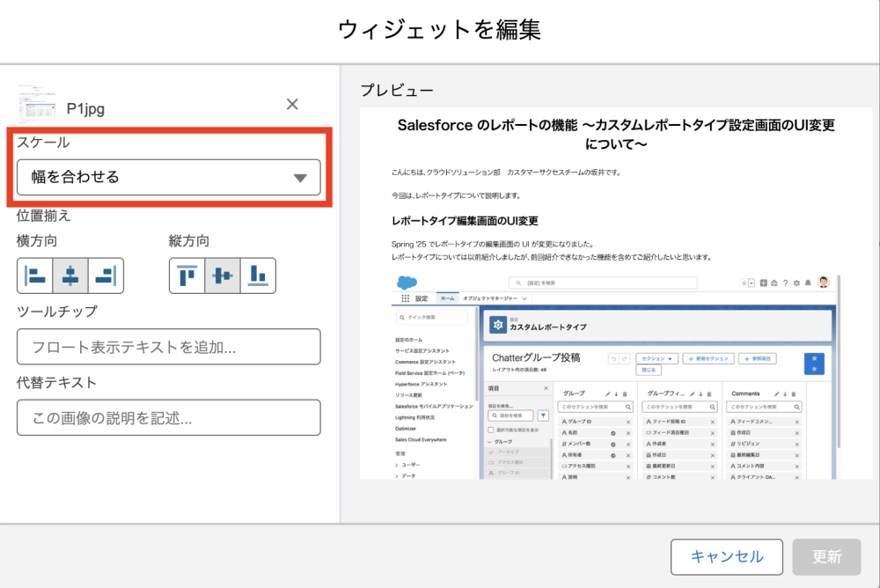
Task: Click the 位置揃え label
Action: click(43, 215)
